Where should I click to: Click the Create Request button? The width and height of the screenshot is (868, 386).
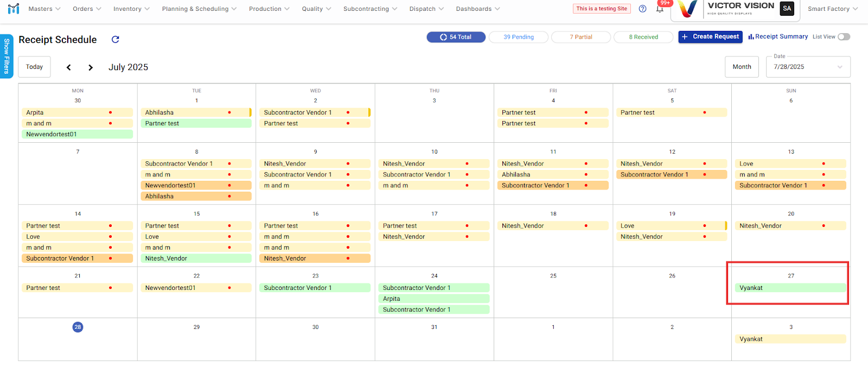coord(710,37)
